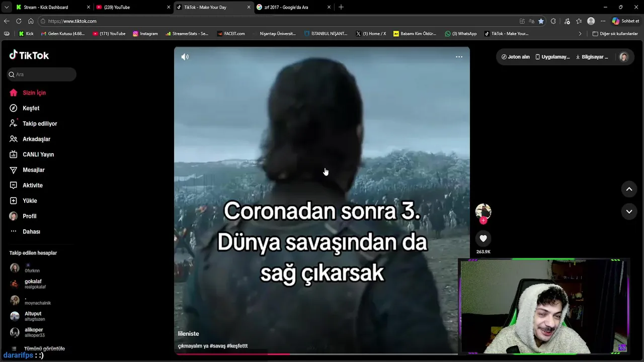Toggle the favorite star for this page

[x=541, y=21]
